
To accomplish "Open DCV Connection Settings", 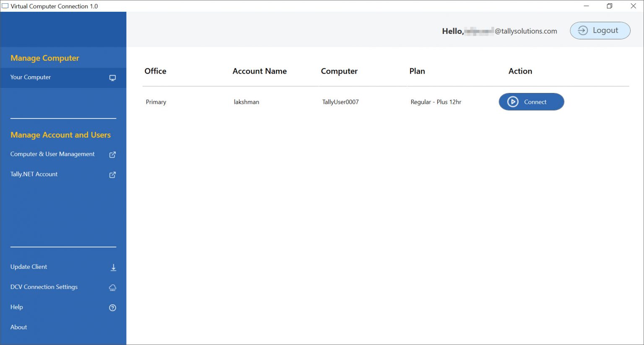I will click(x=44, y=287).
